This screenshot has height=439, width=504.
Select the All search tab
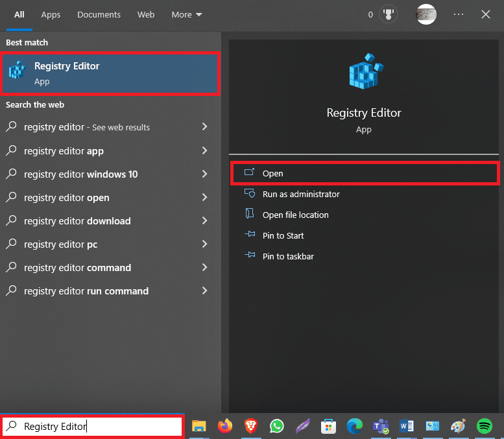point(19,15)
